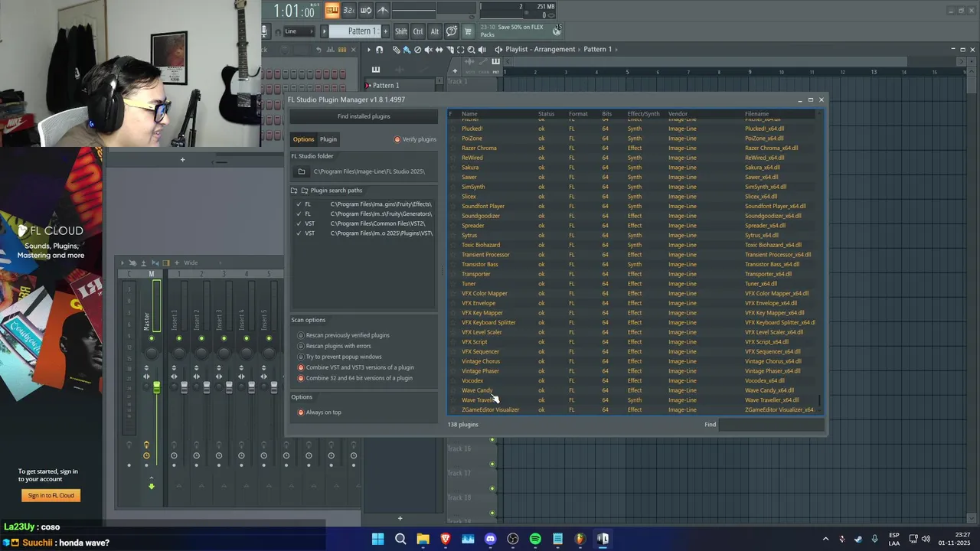Select the Mute tool in Playlist toolbar

pyautogui.click(x=428, y=50)
